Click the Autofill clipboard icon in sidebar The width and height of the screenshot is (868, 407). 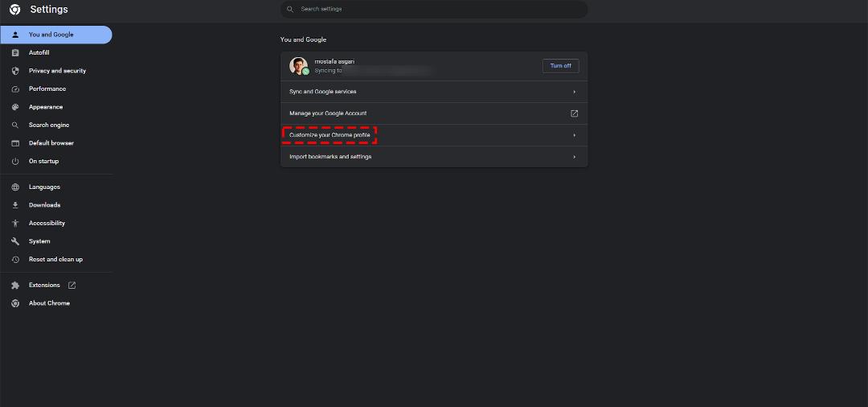point(15,52)
